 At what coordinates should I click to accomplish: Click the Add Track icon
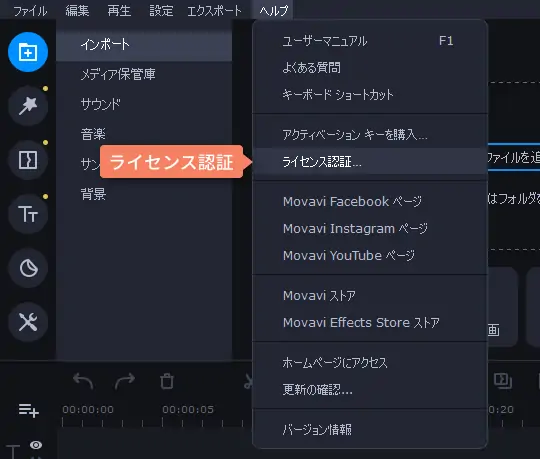coord(29,410)
